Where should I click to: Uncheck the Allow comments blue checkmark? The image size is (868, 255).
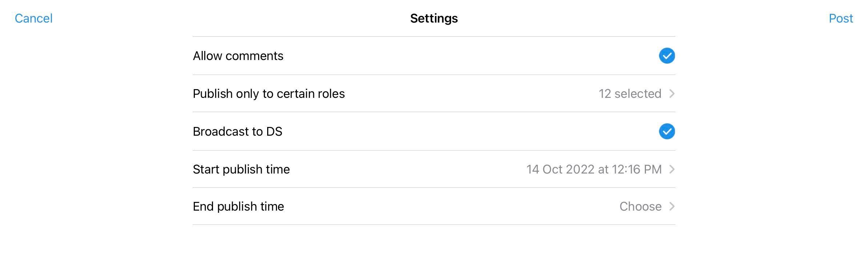point(667,56)
